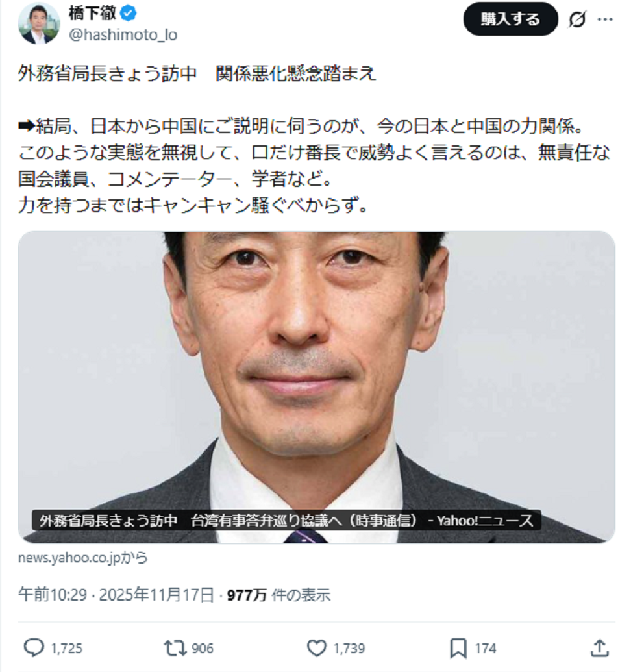Open the @hashimoto_lo handle link
This screenshot has width=631, height=672.
coord(123,34)
